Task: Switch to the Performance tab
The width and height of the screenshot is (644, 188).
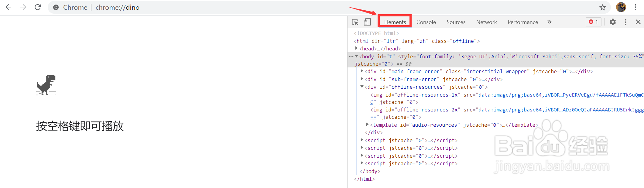Action: click(523, 22)
